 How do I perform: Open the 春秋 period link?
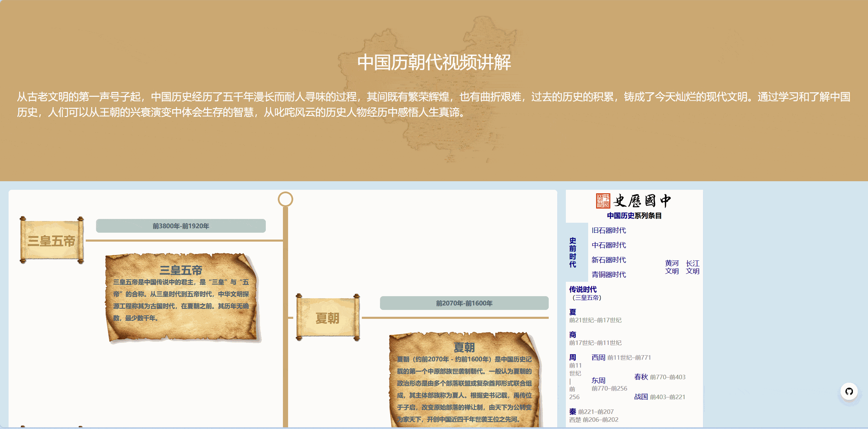click(x=641, y=377)
